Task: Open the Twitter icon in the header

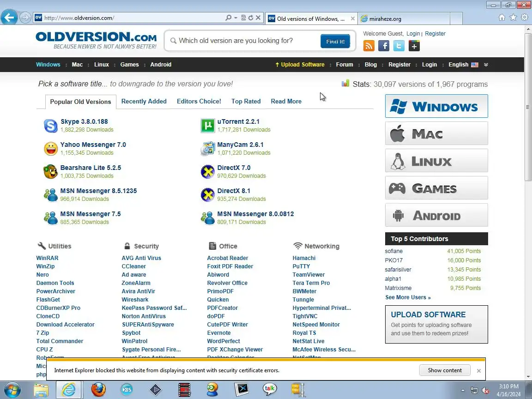Action: [399, 45]
